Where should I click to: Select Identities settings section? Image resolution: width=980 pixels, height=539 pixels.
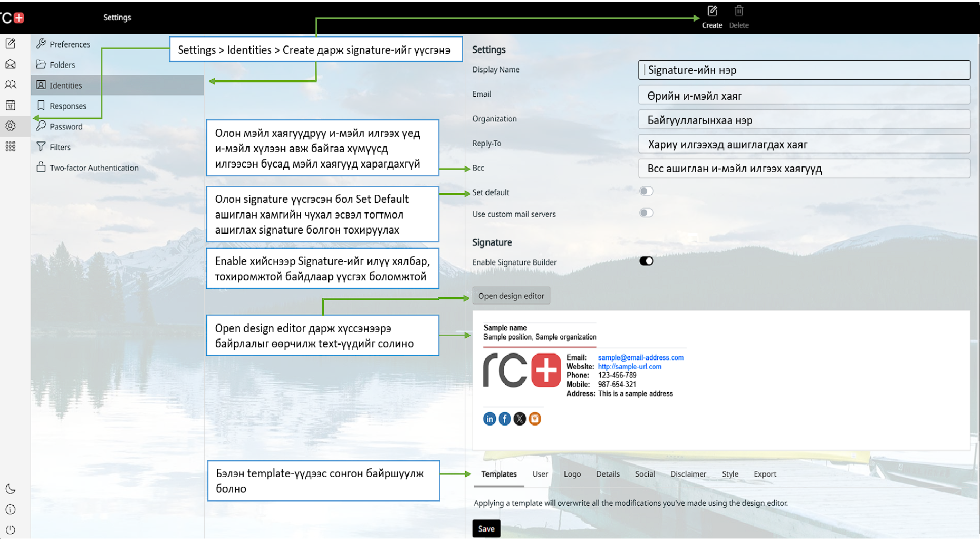[x=118, y=85]
